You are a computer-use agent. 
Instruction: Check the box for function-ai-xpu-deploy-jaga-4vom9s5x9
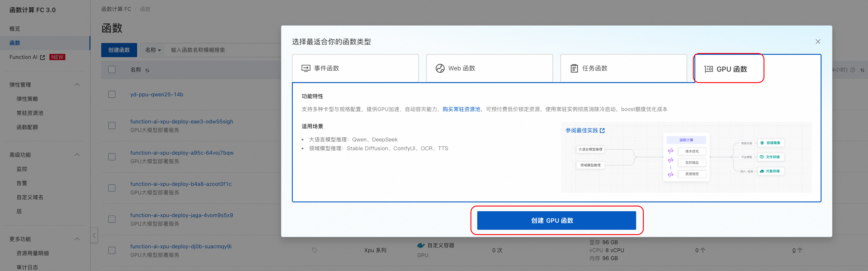[112, 219]
